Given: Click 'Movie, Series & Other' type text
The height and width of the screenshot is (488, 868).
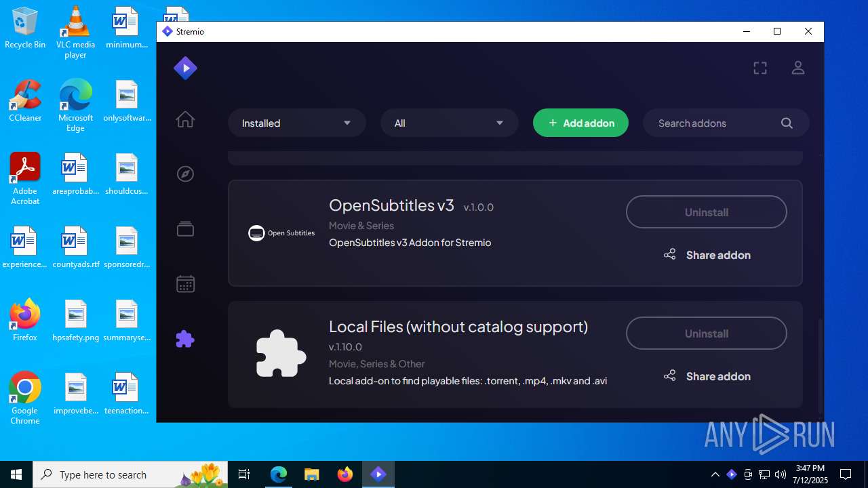Looking at the screenshot, I should tap(377, 364).
